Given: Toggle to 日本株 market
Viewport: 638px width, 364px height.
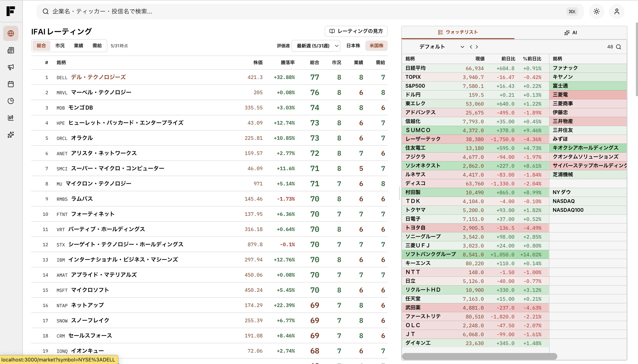Looking at the screenshot, I should pyautogui.click(x=353, y=46).
